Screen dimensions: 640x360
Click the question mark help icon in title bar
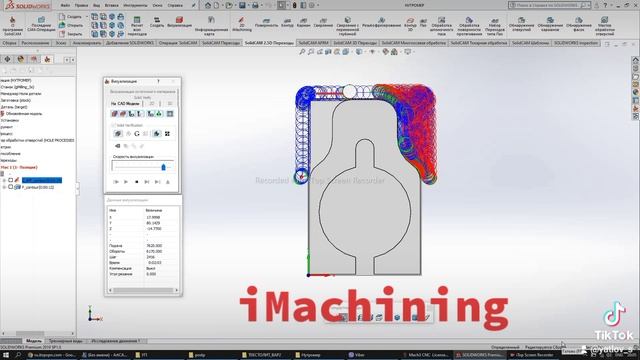point(605,5)
